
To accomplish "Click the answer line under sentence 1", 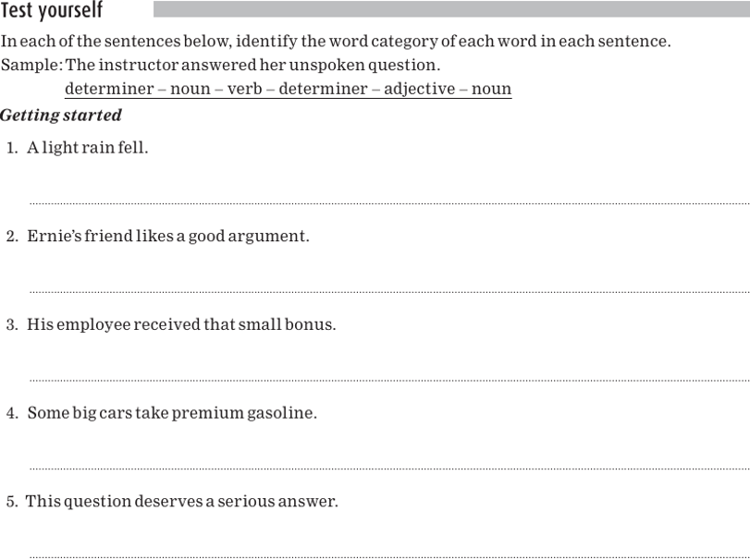I will click(388, 201).
